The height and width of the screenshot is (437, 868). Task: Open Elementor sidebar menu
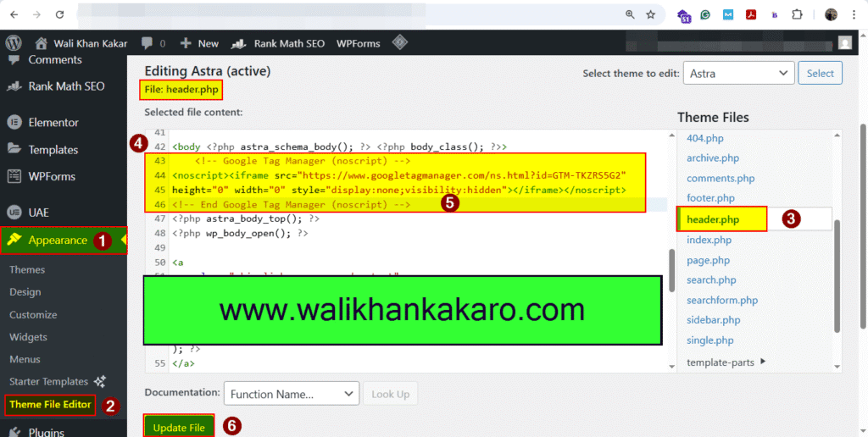coord(43,122)
